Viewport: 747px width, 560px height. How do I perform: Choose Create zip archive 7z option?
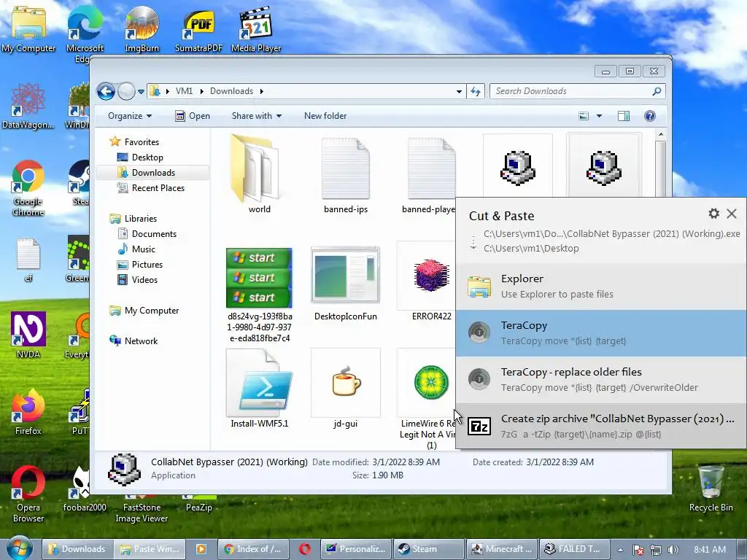[x=601, y=426]
